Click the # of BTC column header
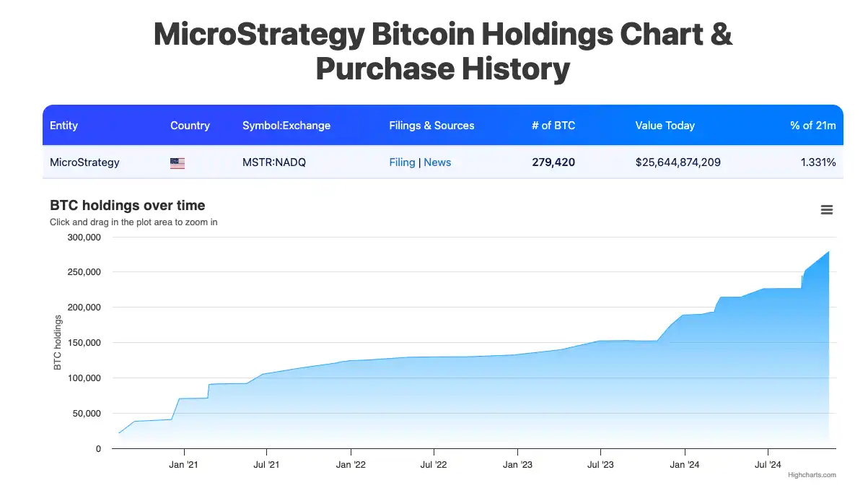 pyautogui.click(x=553, y=126)
